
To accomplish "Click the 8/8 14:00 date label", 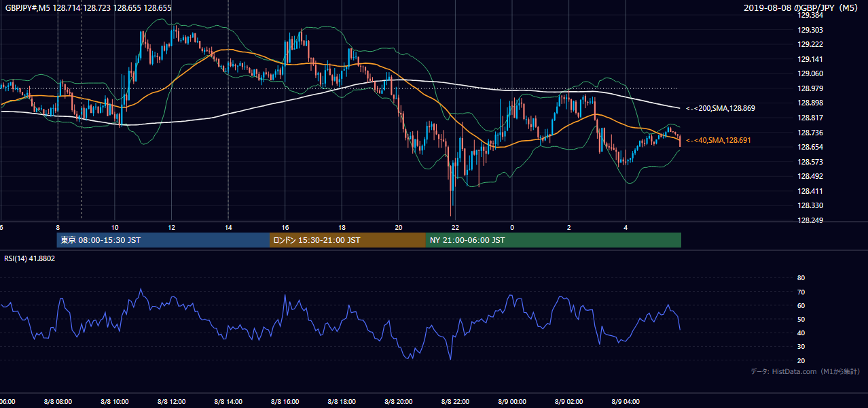I will 228,402.
